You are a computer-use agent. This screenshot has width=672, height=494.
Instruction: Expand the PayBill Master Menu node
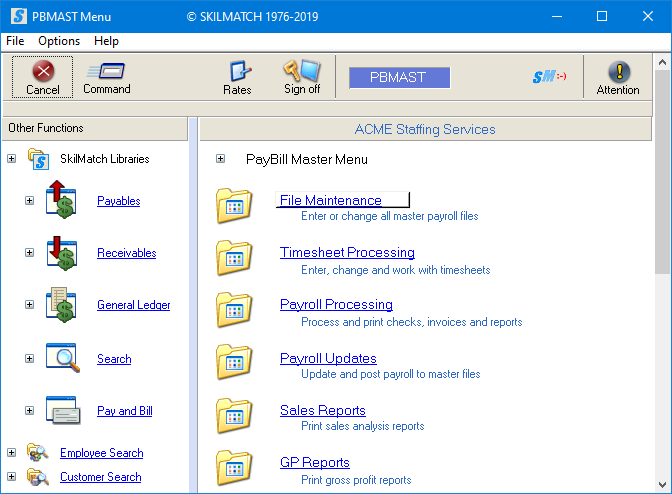pyautogui.click(x=220, y=158)
